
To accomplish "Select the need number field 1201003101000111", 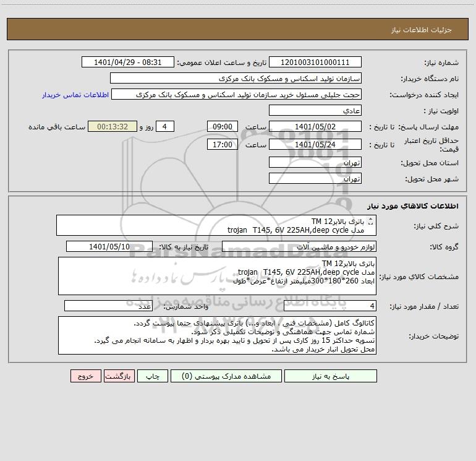I will (x=315, y=62).
